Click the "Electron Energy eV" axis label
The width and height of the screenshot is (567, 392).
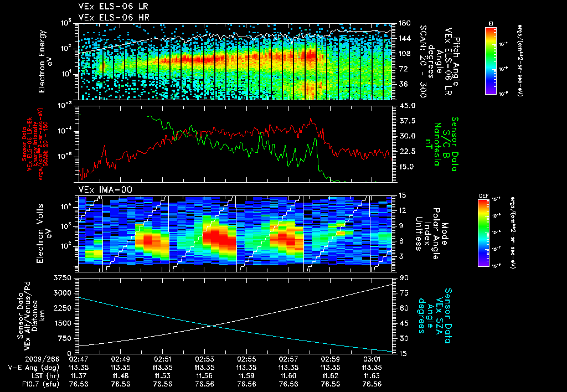coord(44,61)
